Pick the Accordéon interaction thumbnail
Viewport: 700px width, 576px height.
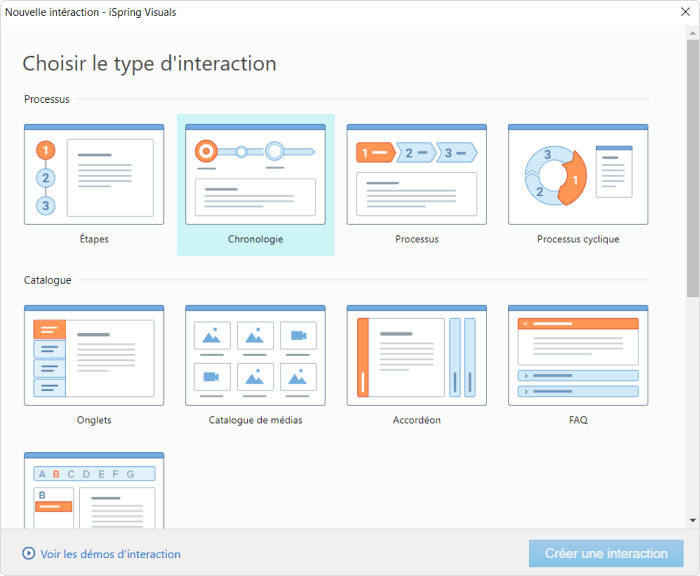click(x=417, y=355)
